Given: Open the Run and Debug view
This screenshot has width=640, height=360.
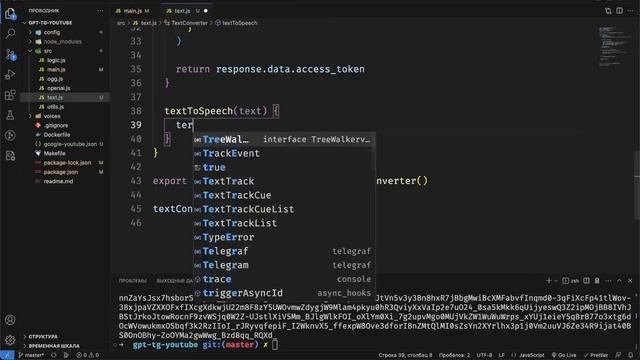Looking at the screenshot, I should [x=10, y=74].
